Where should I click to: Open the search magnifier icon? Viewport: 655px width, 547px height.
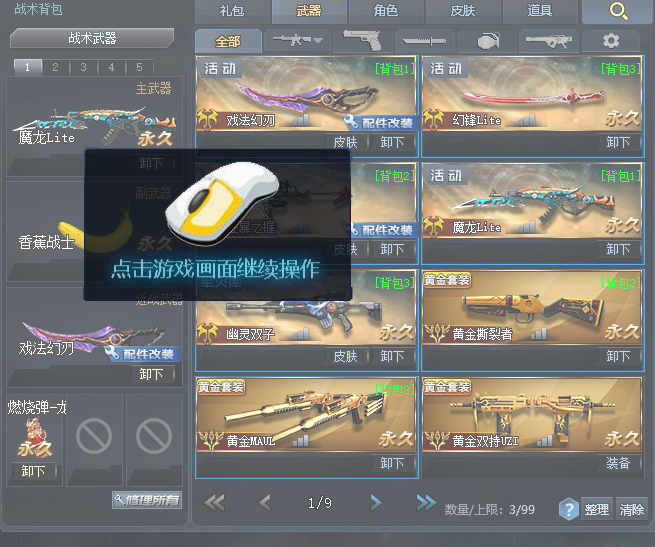[618, 11]
